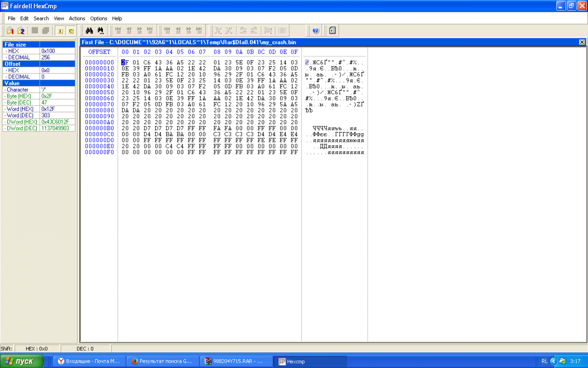
Task: Open the Options menu
Action: [98, 18]
